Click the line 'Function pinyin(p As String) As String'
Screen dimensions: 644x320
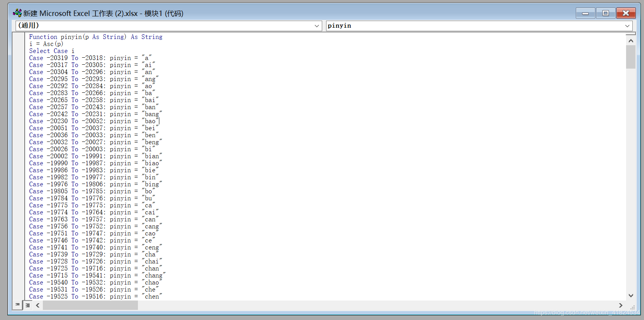point(96,37)
